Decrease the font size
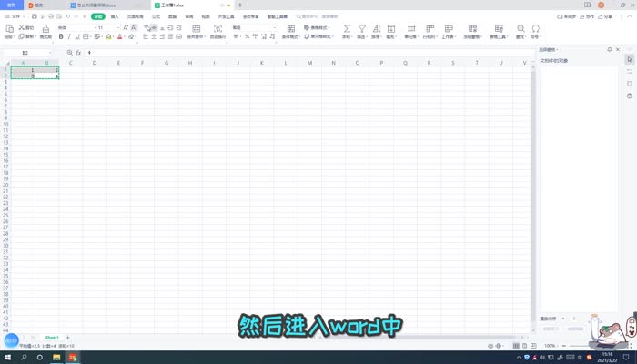 (134, 27)
